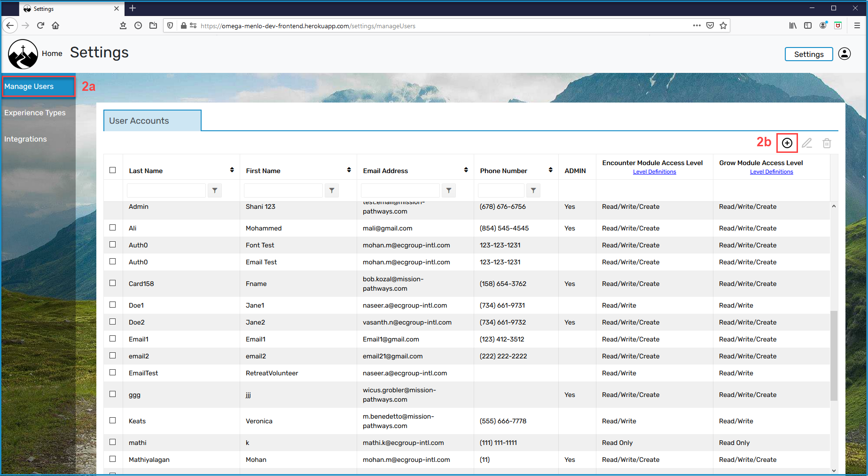The height and width of the screenshot is (476, 868).
Task: Select the User Accounts tab
Action: click(x=152, y=121)
